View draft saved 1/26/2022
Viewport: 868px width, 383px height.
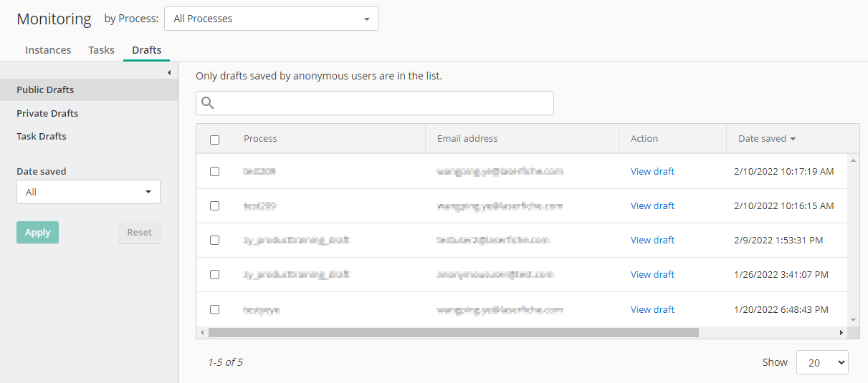[x=652, y=275]
